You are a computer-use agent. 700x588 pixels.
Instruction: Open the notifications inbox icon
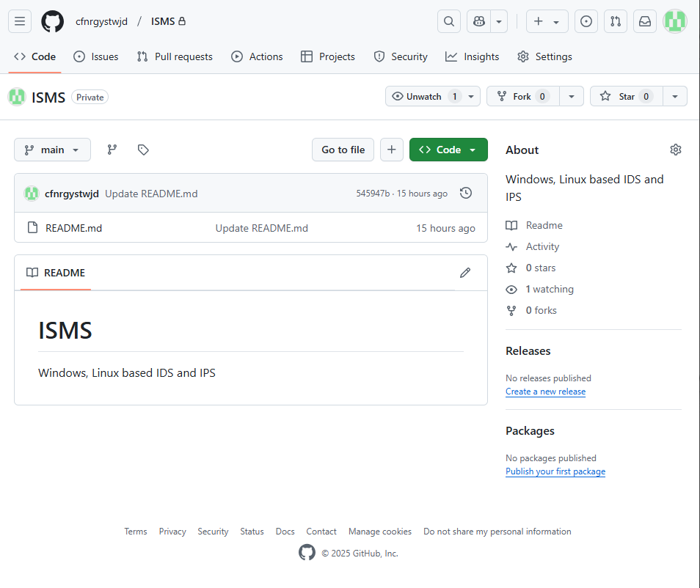click(644, 21)
